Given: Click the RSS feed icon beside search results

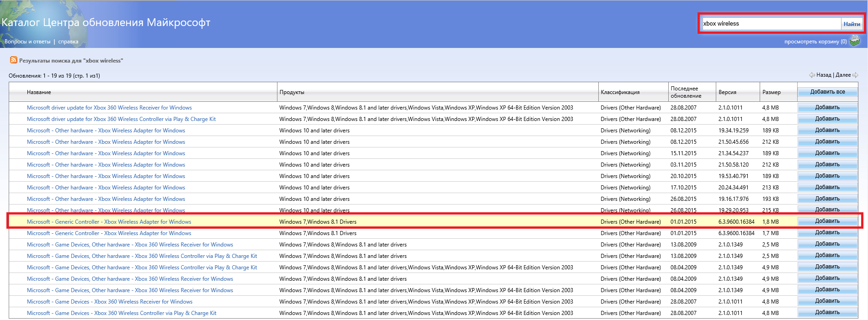Looking at the screenshot, I should (x=14, y=60).
